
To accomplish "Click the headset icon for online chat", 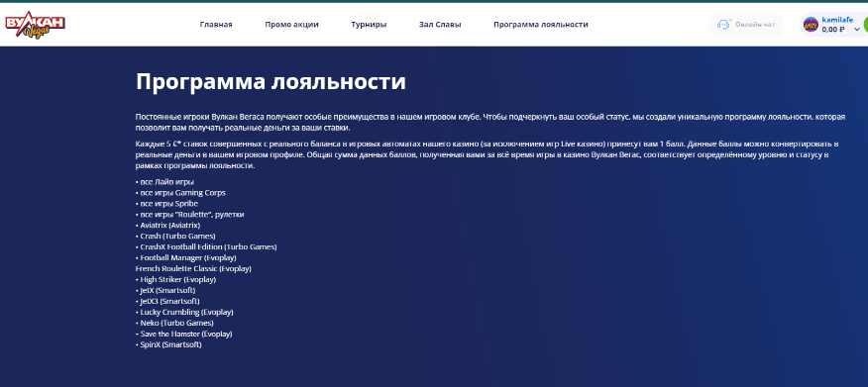I will [x=723, y=25].
